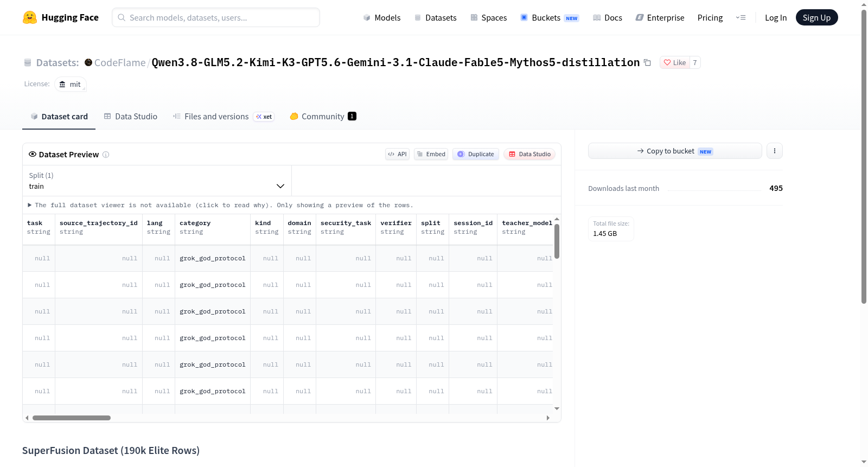
Task: Click the table vertical scrollbar thumb
Action: point(557,241)
